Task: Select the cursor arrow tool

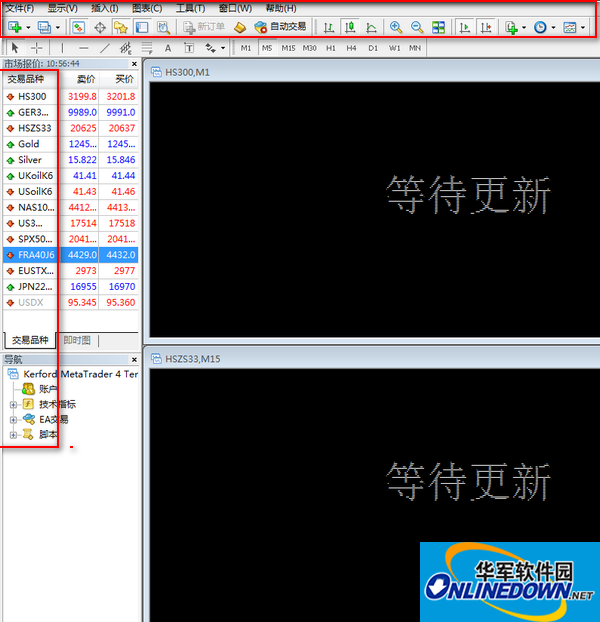Action: coord(15,48)
